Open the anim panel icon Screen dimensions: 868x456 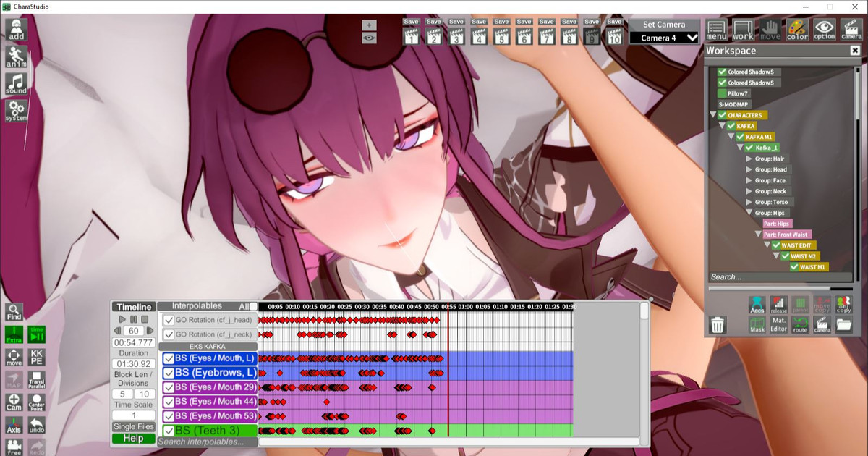point(16,56)
